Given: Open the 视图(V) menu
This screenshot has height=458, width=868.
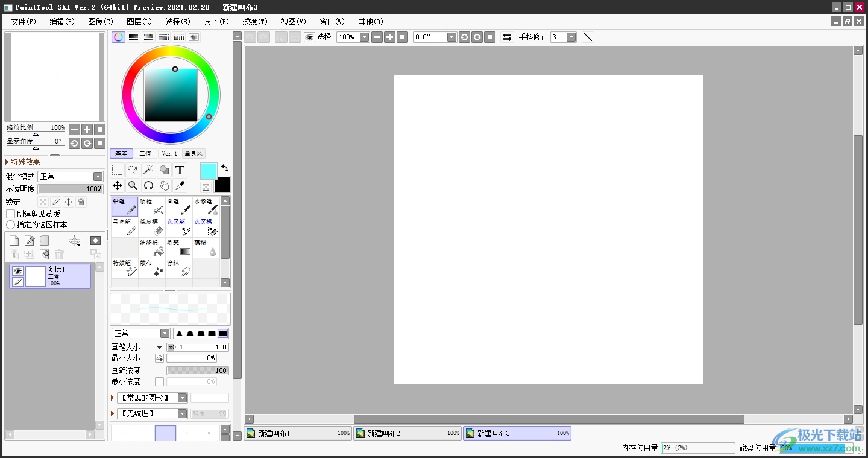Looking at the screenshot, I should tap(294, 21).
